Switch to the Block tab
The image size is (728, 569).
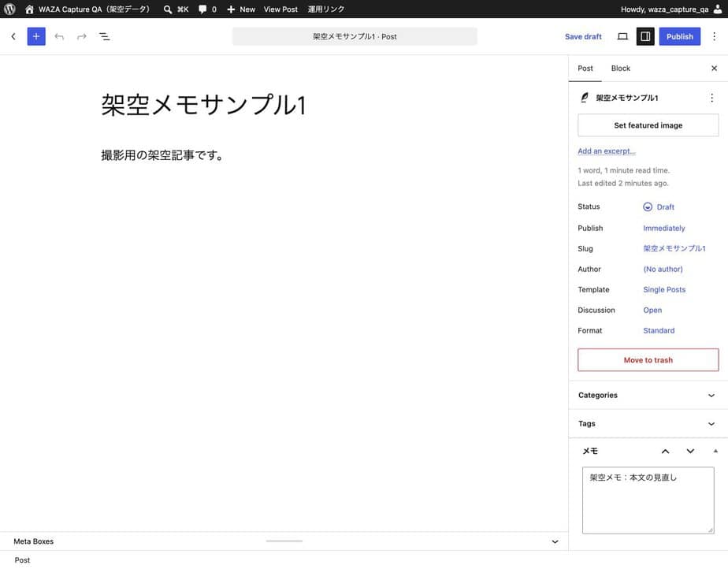click(620, 69)
